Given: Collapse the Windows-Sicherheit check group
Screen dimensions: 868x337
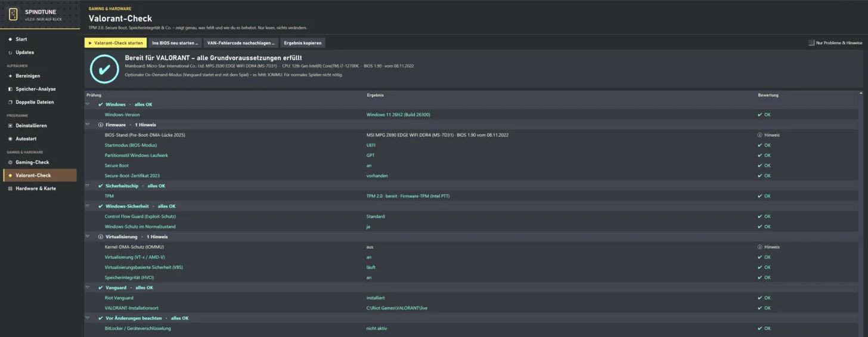Looking at the screenshot, I should click(x=88, y=206).
